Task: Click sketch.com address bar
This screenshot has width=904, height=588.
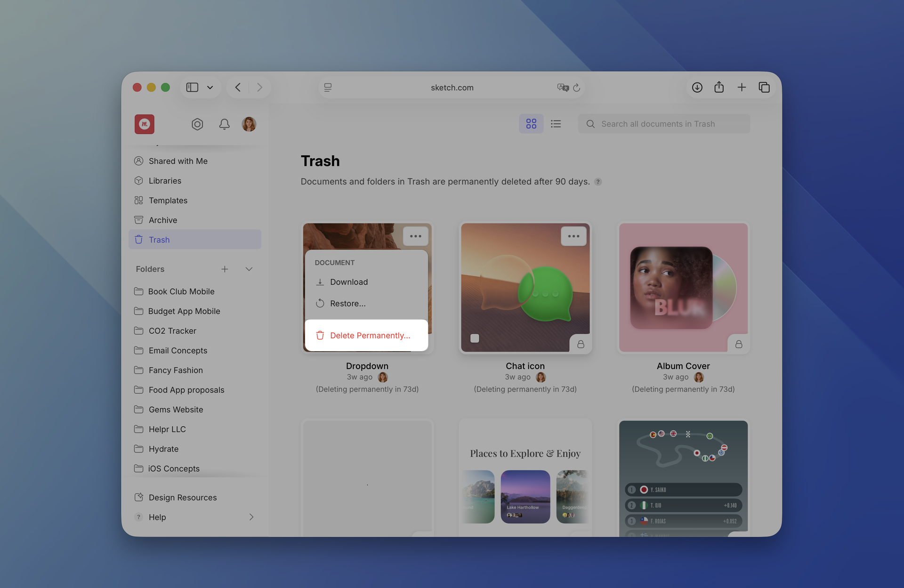Action: [x=452, y=88]
